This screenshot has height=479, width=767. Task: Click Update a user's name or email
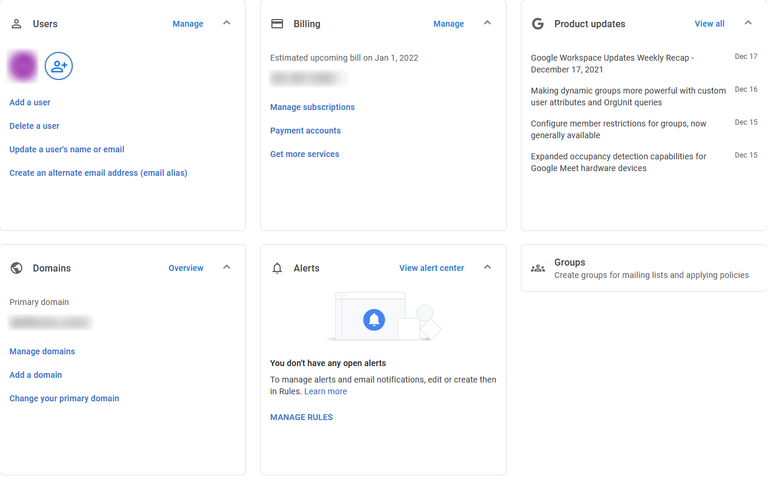click(x=67, y=149)
